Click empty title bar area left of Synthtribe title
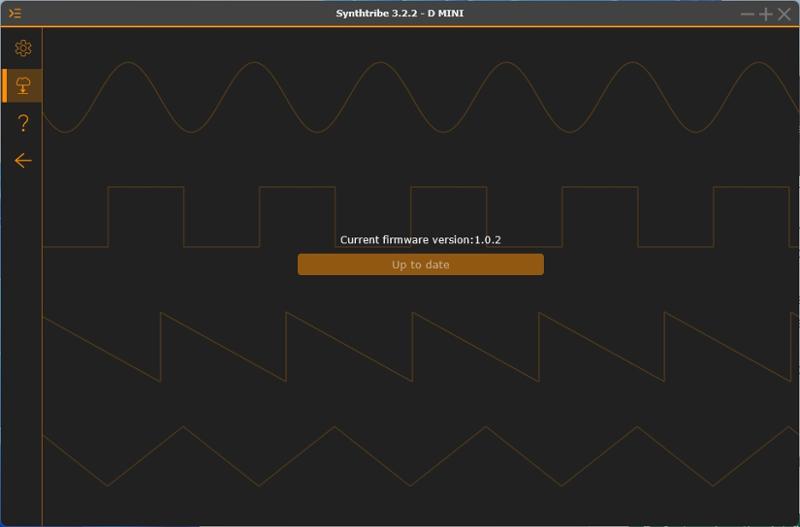The image size is (800, 527). pyautogui.click(x=179, y=13)
